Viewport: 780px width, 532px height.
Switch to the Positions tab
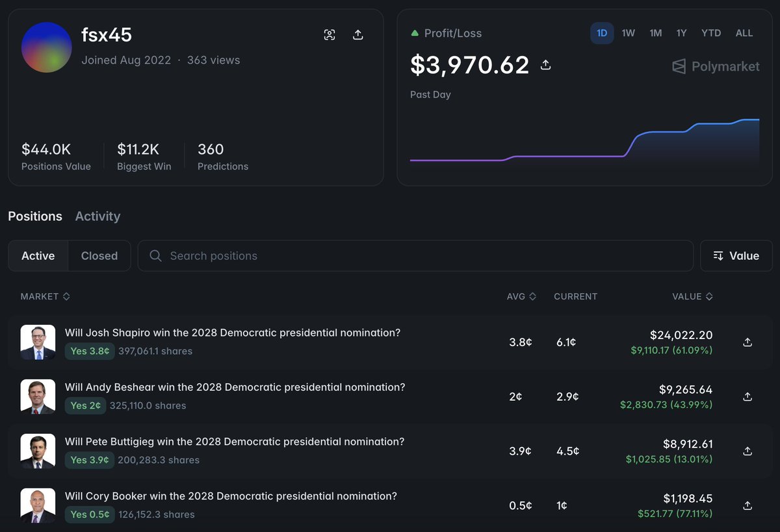click(x=35, y=216)
